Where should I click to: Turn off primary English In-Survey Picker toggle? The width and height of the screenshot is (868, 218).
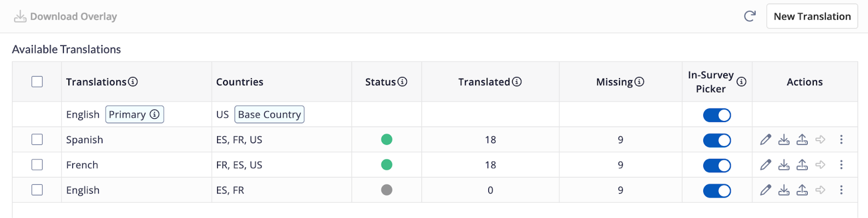coord(717,115)
